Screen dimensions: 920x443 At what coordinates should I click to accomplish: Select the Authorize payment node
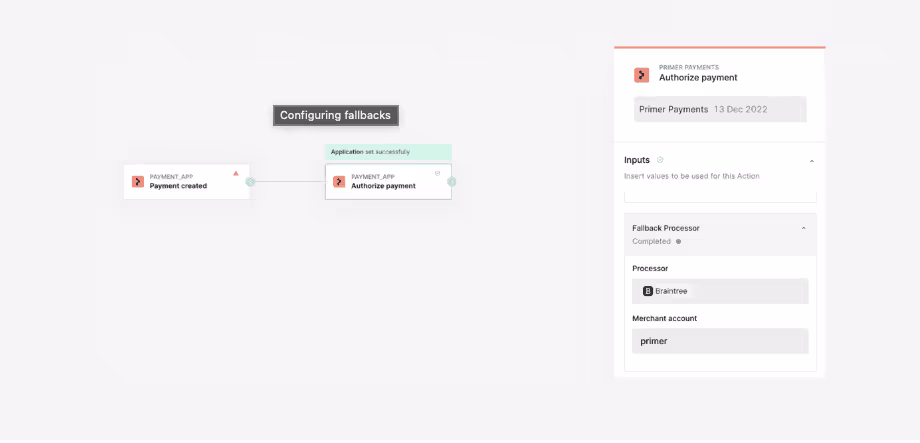tap(388, 182)
